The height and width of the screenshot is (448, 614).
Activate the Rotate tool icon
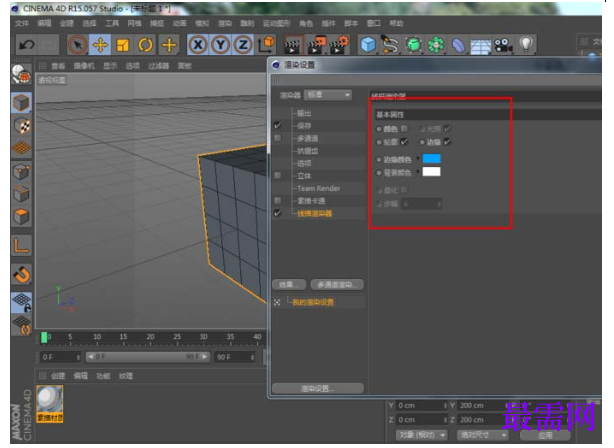click(x=145, y=45)
